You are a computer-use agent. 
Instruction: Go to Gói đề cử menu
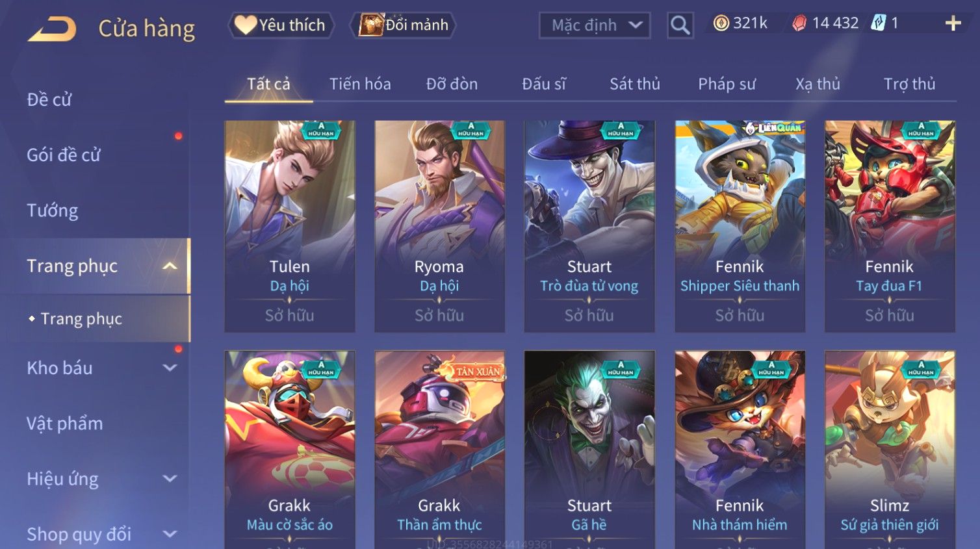point(64,155)
